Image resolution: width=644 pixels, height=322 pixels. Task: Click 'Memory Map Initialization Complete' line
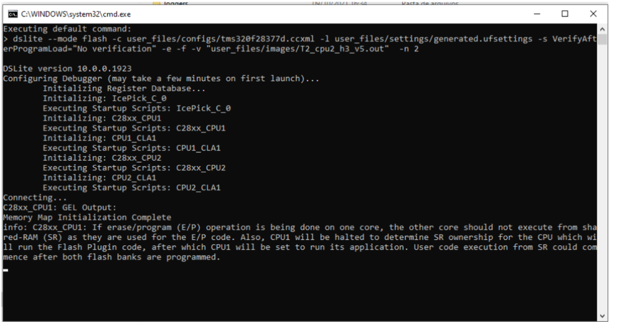pyautogui.click(x=87, y=218)
